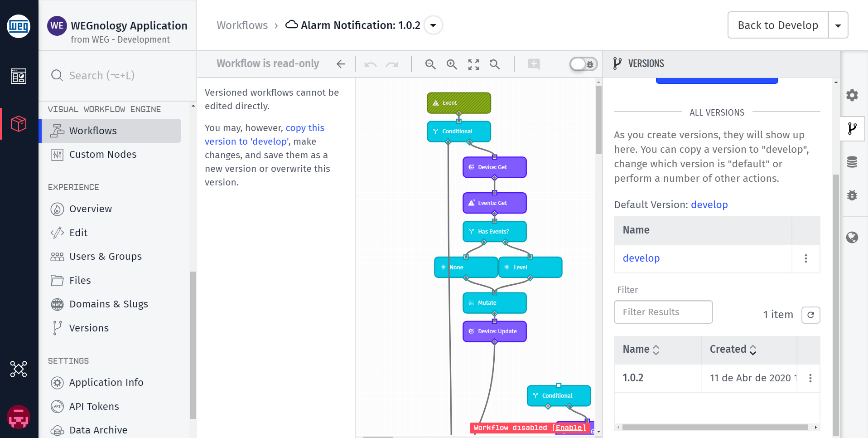
Task: Sort versions by Name column
Action: tap(641, 350)
